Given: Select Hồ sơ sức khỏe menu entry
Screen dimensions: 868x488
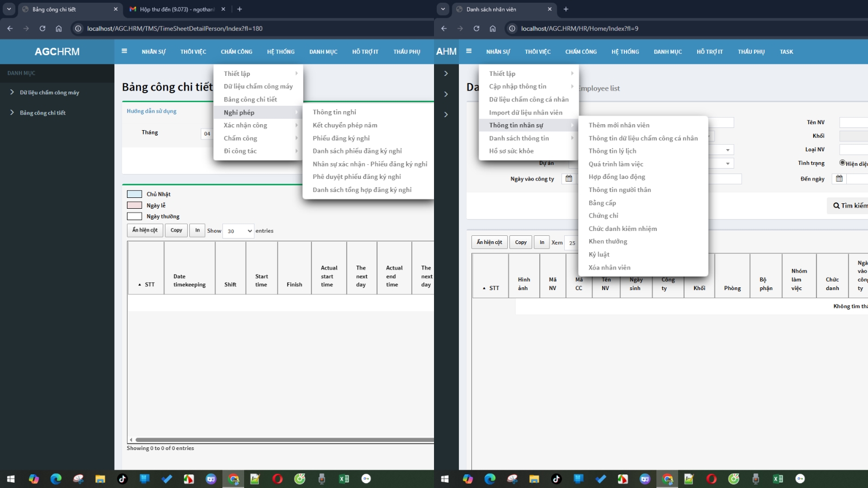Looking at the screenshot, I should click(x=511, y=151).
